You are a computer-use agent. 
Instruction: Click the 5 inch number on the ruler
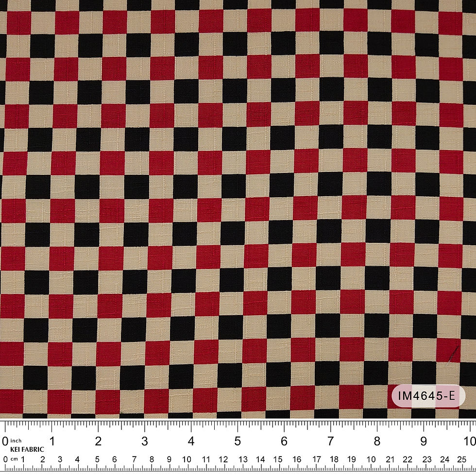pos(238,441)
